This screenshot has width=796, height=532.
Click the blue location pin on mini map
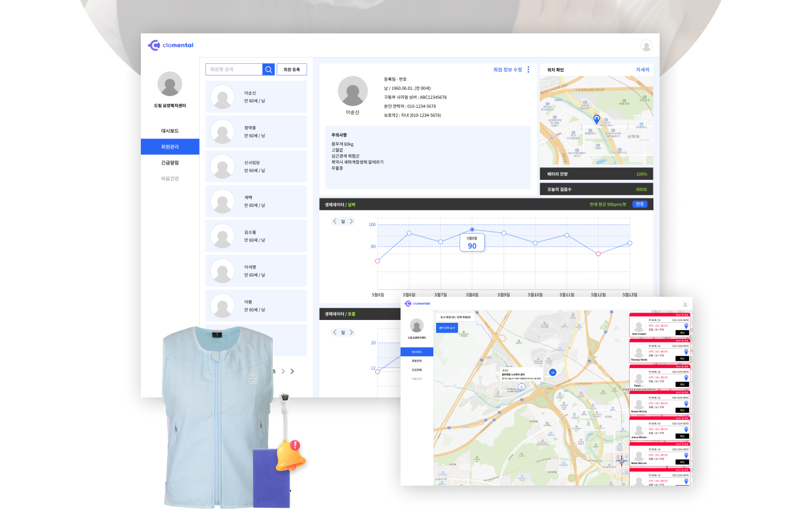[x=596, y=119]
